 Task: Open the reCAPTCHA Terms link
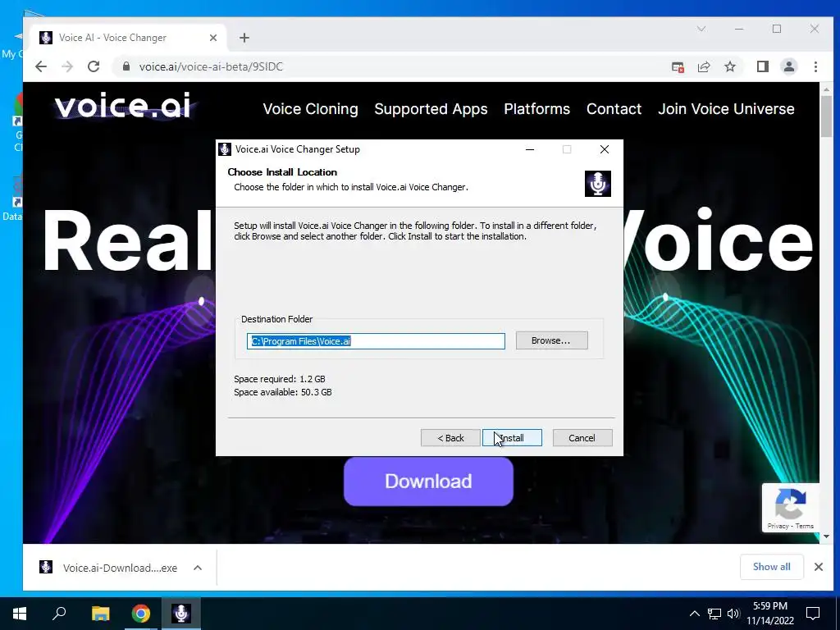click(x=805, y=526)
